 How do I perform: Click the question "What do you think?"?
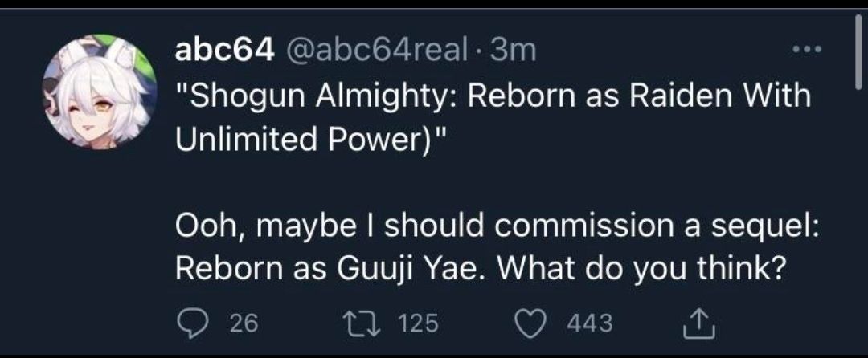pyautogui.click(x=640, y=268)
